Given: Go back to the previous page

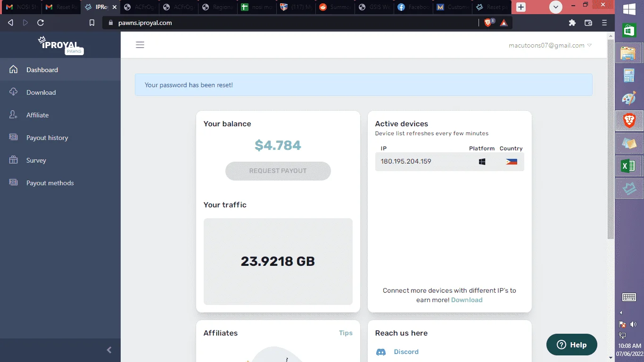Looking at the screenshot, I should coord(10,23).
